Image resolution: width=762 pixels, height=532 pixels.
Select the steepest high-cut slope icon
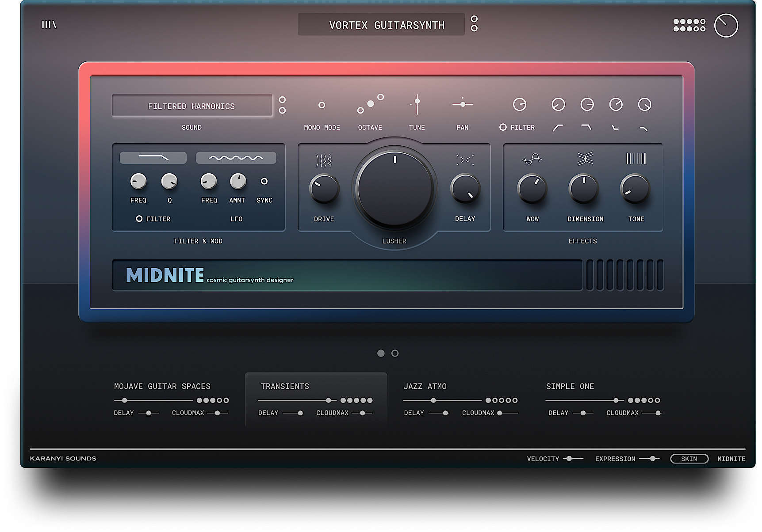click(x=616, y=128)
